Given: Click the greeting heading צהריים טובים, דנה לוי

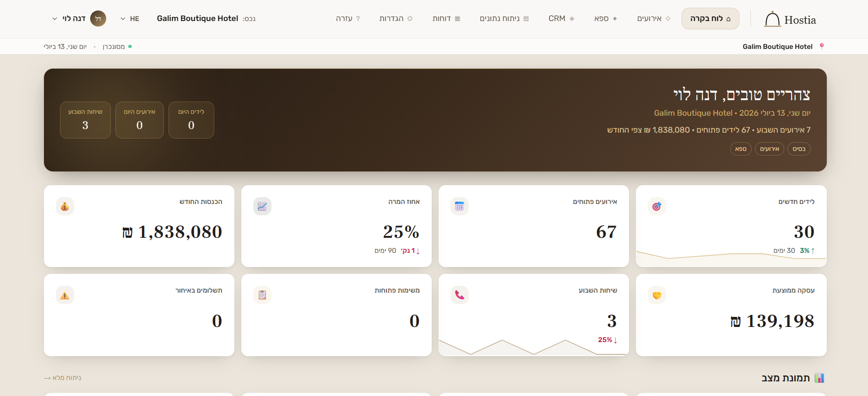Looking at the screenshot, I should pyautogui.click(x=742, y=95).
